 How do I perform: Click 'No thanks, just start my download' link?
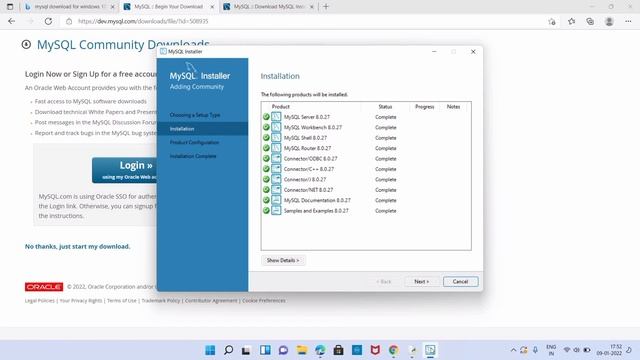pos(78,247)
